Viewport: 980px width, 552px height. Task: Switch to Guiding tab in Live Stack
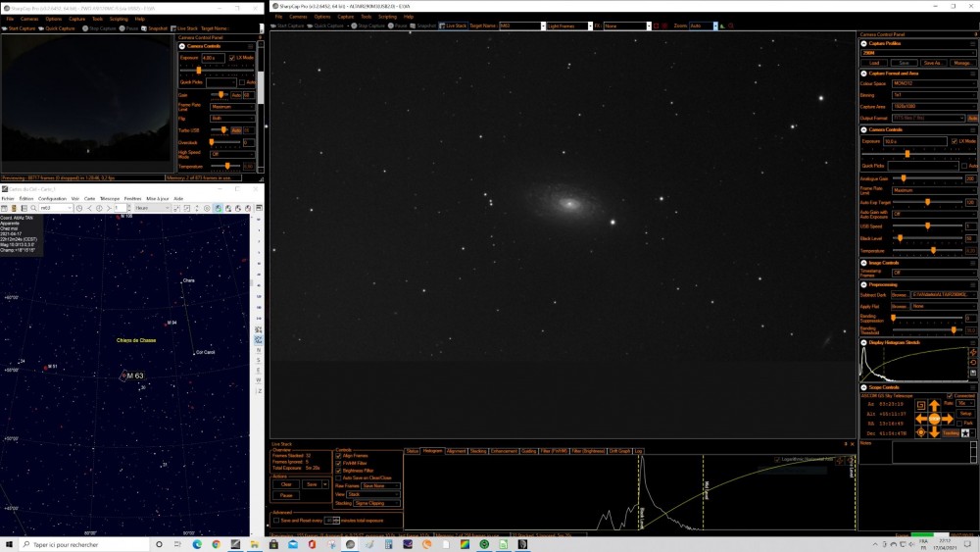pyautogui.click(x=529, y=451)
